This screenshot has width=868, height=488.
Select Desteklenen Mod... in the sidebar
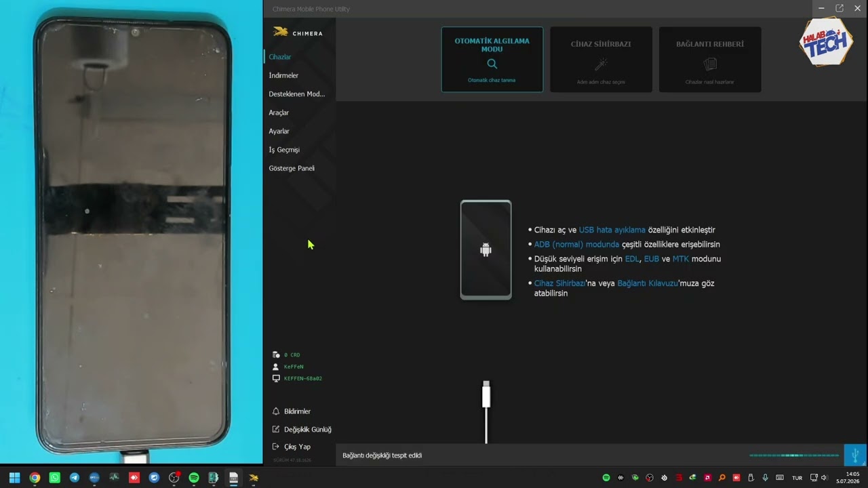point(297,94)
